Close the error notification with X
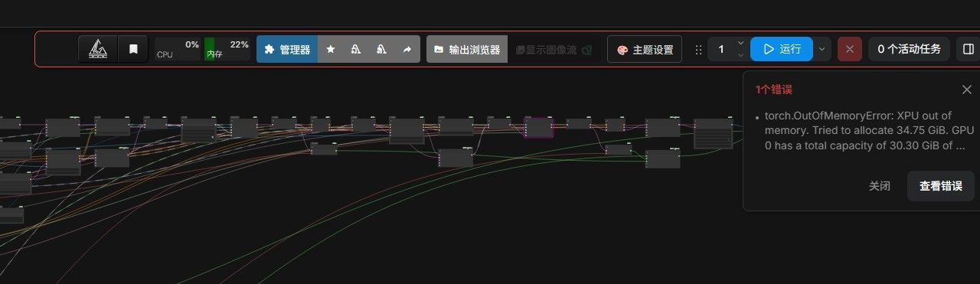The height and width of the screenshot is (284, 980). point(967,90)
